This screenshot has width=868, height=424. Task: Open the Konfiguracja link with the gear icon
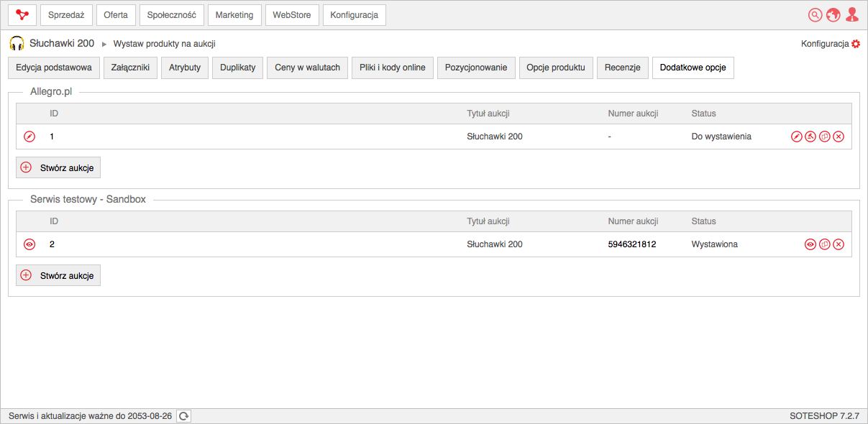[831, 44]
